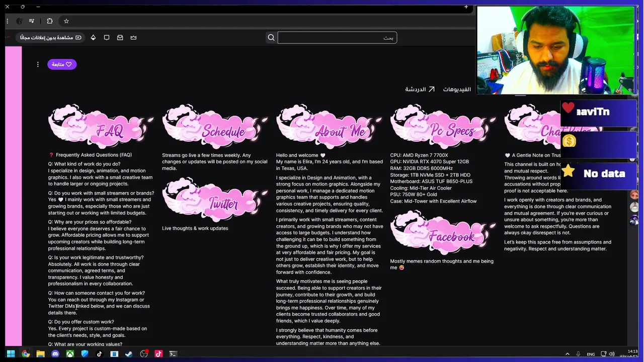Open Discord from the taskbar
This screenshot has width=644, height=362.
[55, 354]
